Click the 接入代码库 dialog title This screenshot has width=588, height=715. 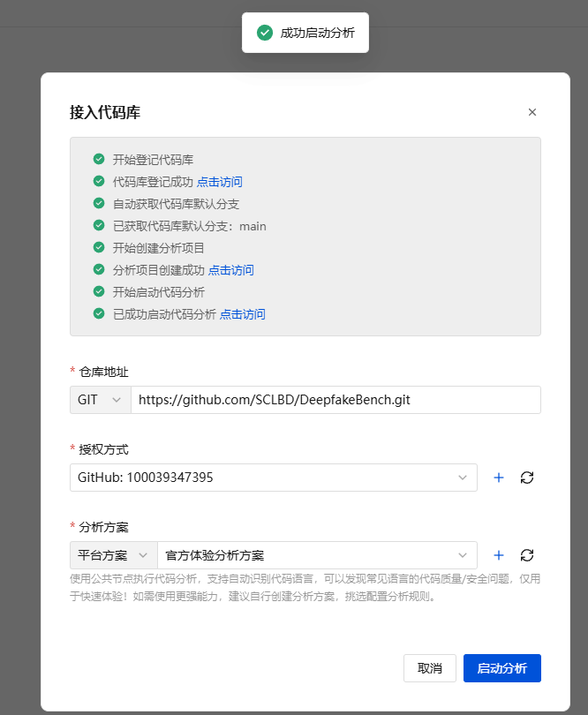point(105,112)
